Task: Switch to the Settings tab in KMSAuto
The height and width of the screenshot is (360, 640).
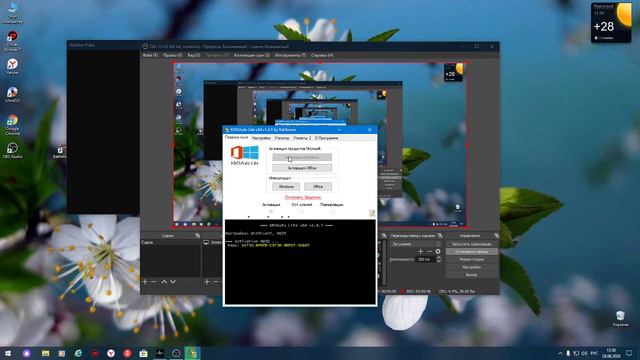Action: point(261,138)
